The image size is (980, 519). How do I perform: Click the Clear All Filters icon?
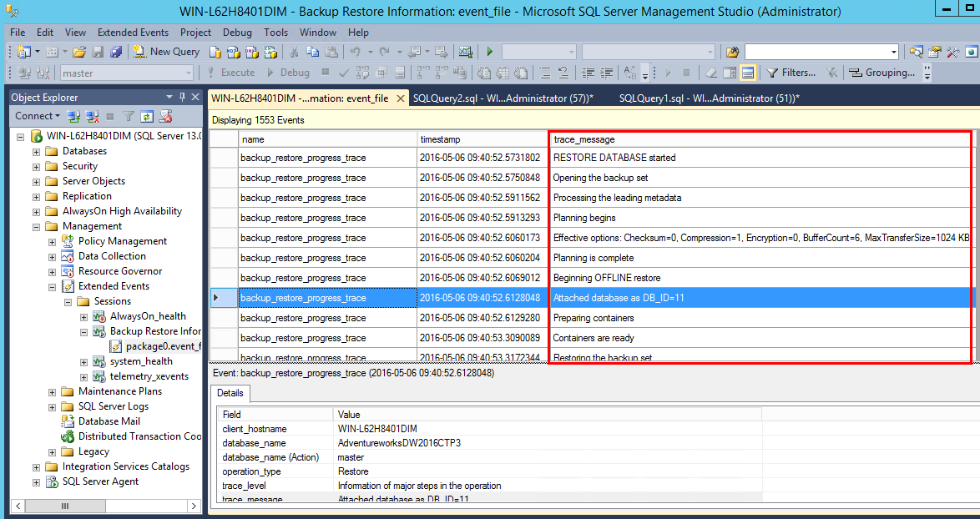click(x=831, y=73)
